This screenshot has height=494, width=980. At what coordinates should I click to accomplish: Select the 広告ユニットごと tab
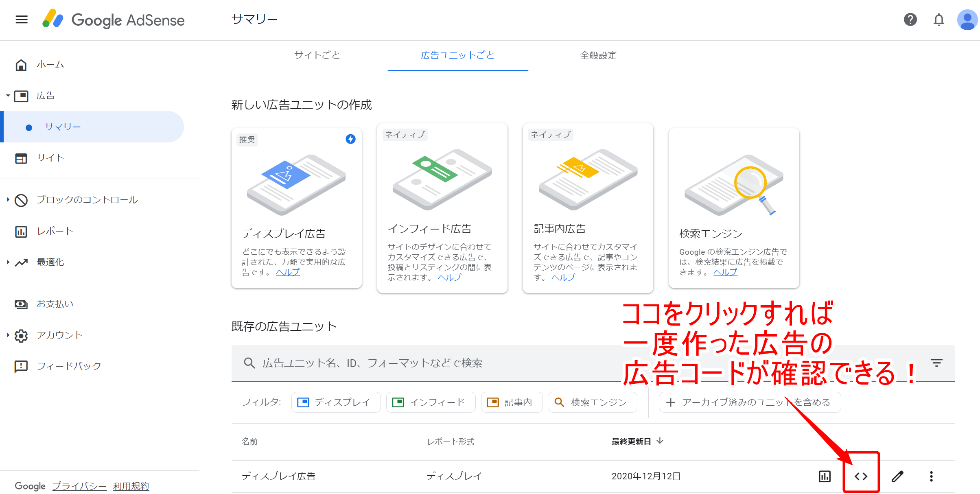point(458,55)
